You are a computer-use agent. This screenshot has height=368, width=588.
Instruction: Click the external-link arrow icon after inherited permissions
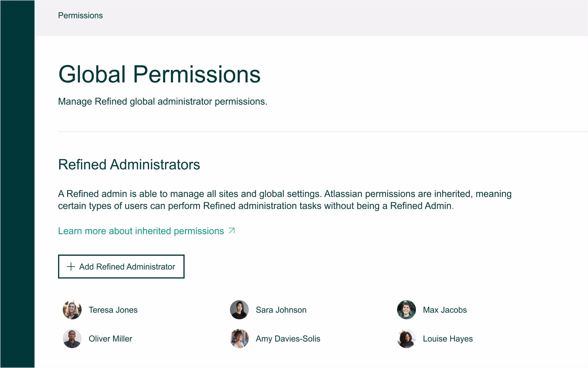click(232, 231)
